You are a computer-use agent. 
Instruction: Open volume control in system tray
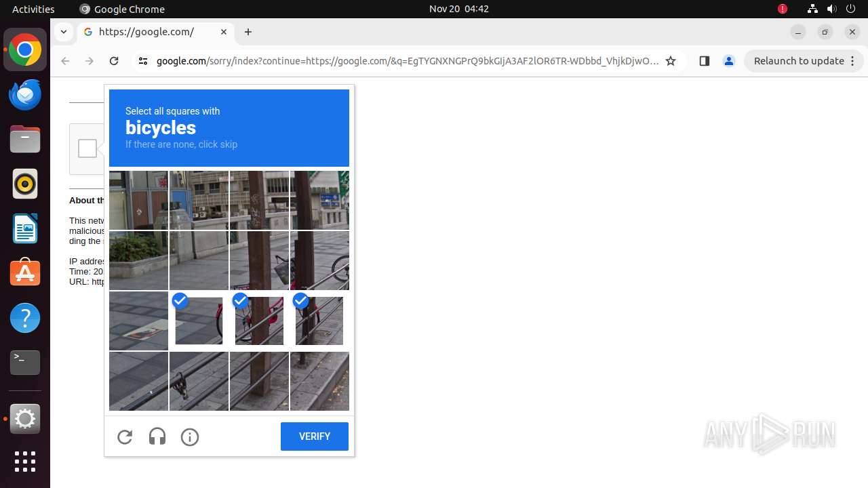(x=832, y=9)
